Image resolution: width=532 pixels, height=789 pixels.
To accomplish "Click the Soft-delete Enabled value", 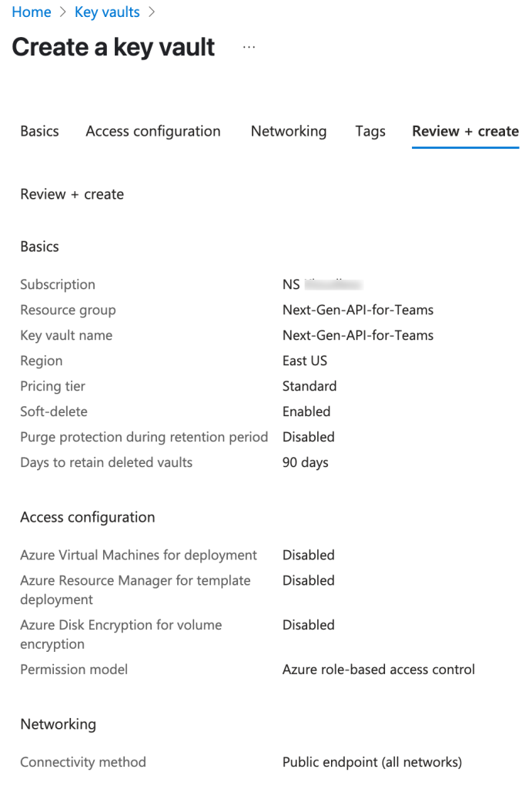I will coord(306,411).
